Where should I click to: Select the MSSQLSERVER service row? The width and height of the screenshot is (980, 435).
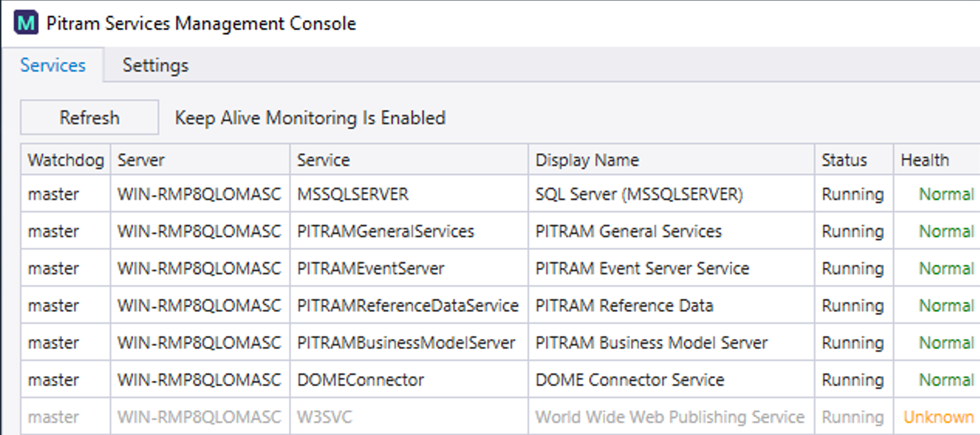click(353, 194)
